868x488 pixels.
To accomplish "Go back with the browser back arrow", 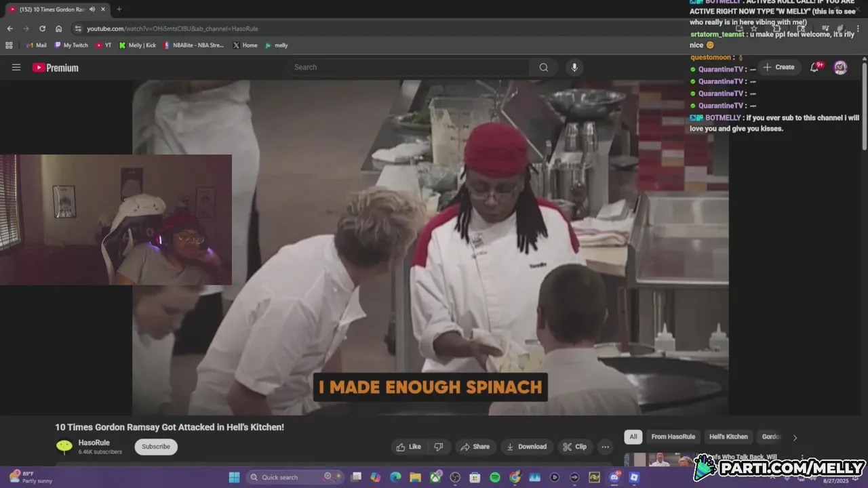I will 9,28.
